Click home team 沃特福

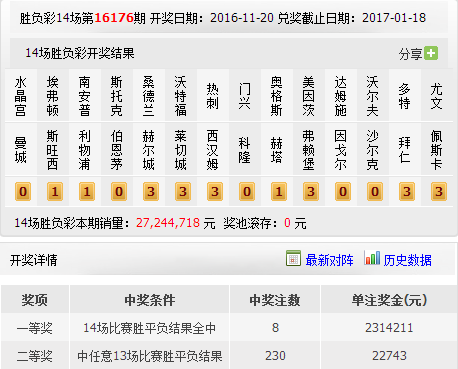pyautogui.click(x=181, y=96)
